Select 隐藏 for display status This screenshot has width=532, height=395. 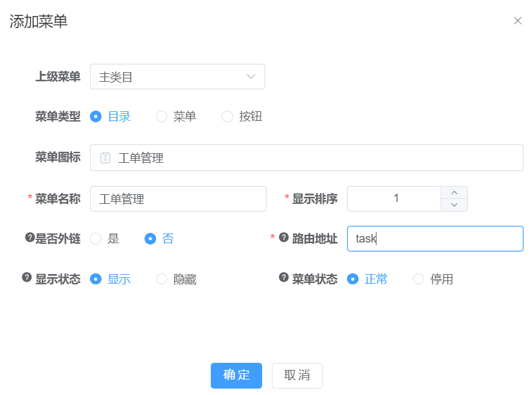[162, 279]
